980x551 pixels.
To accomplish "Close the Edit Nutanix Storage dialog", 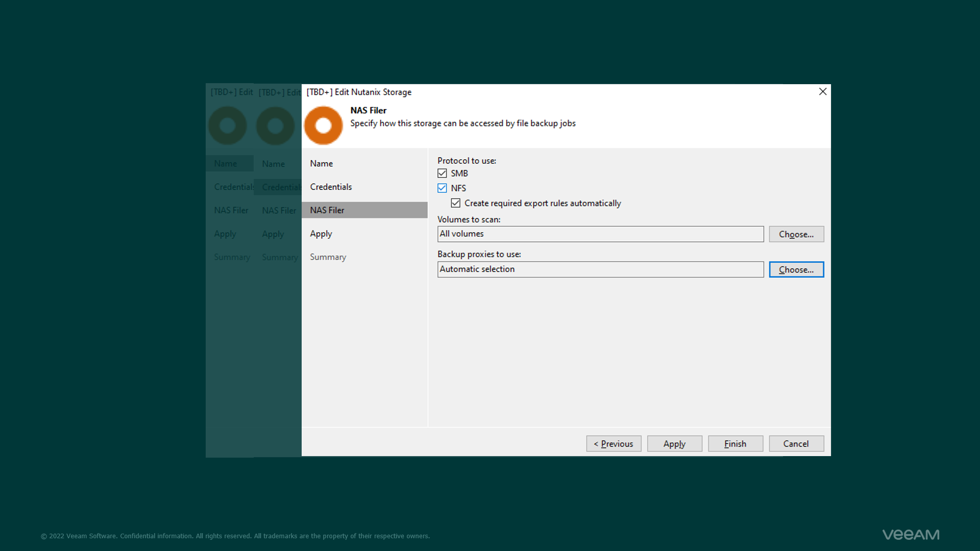I will click(823, 92).
